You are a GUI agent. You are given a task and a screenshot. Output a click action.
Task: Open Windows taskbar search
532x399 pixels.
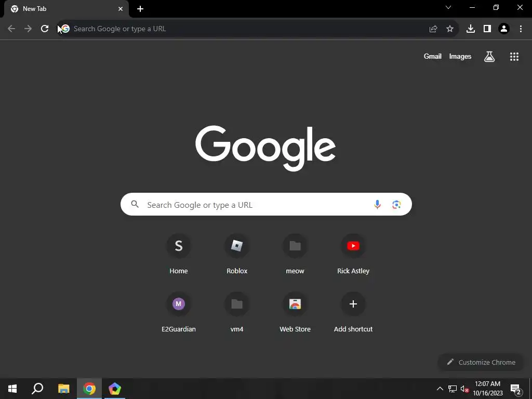pos(37,389)
